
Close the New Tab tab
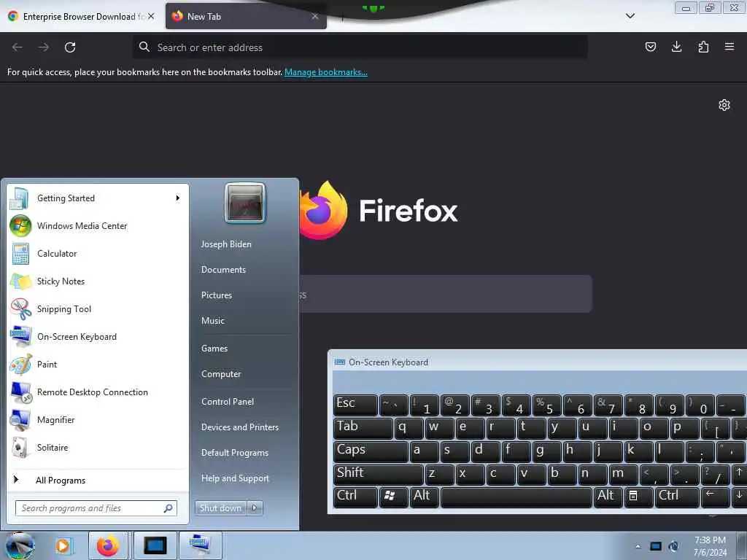click(x=315, y=16)
